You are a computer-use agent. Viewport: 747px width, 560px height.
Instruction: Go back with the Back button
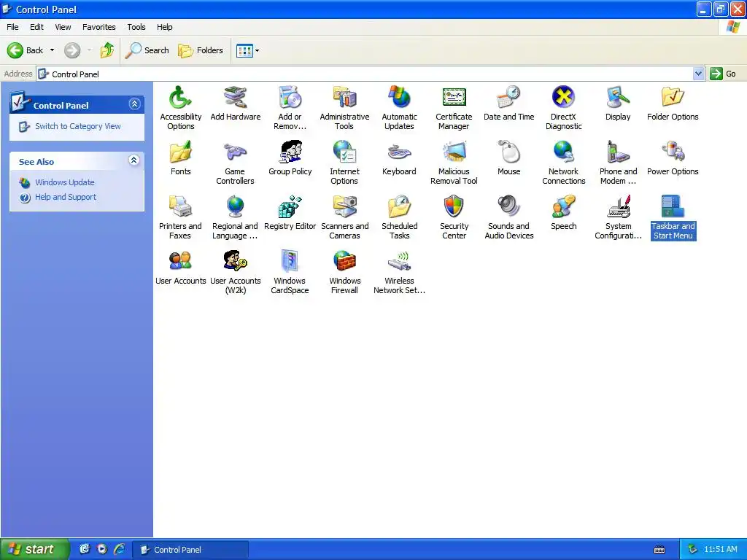tap(25, 50)
